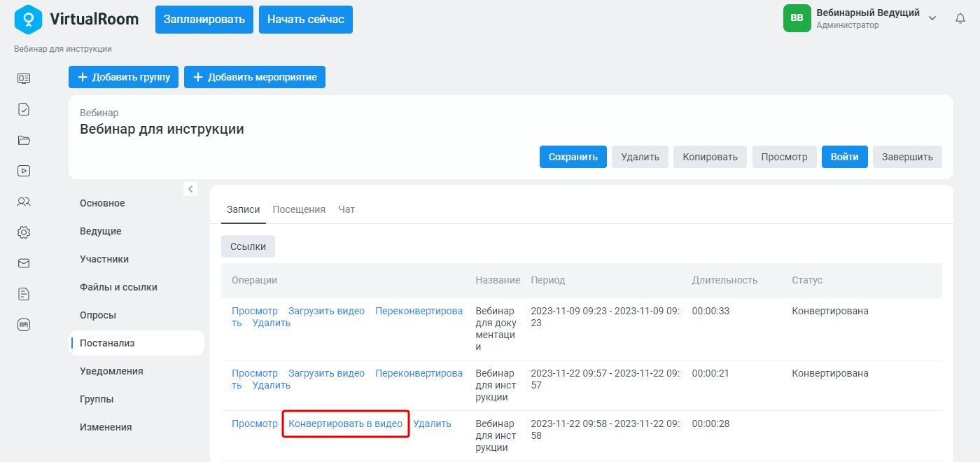The image size is (980, 462).
Task: Click the Начать сейчас button
Action: click(x=306, y=20)
